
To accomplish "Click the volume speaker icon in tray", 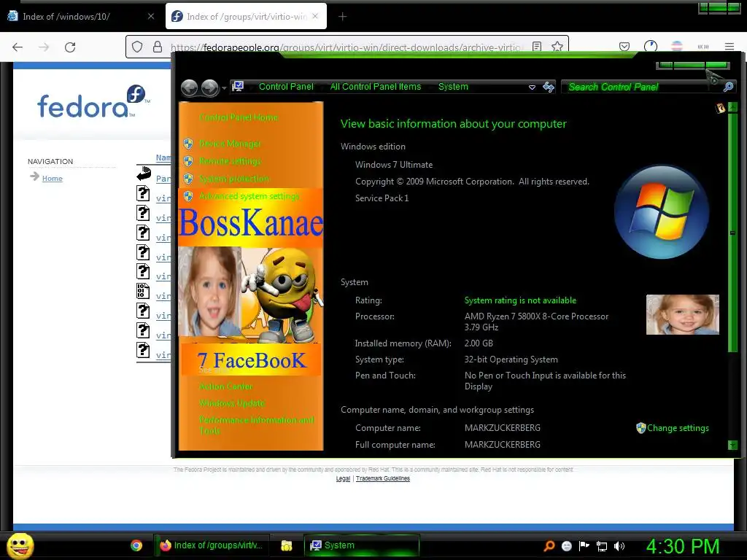I will 619,546.
